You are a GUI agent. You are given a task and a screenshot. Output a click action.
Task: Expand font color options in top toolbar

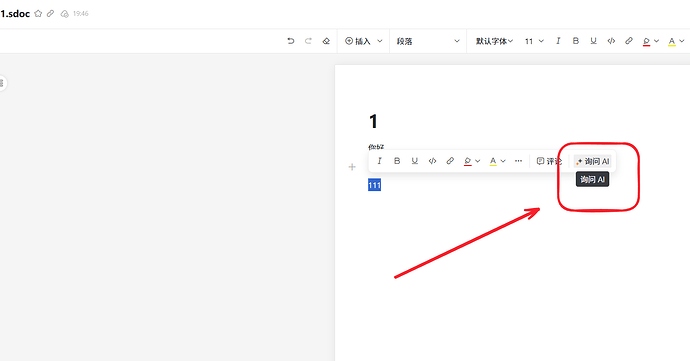(x=682, y=41)
